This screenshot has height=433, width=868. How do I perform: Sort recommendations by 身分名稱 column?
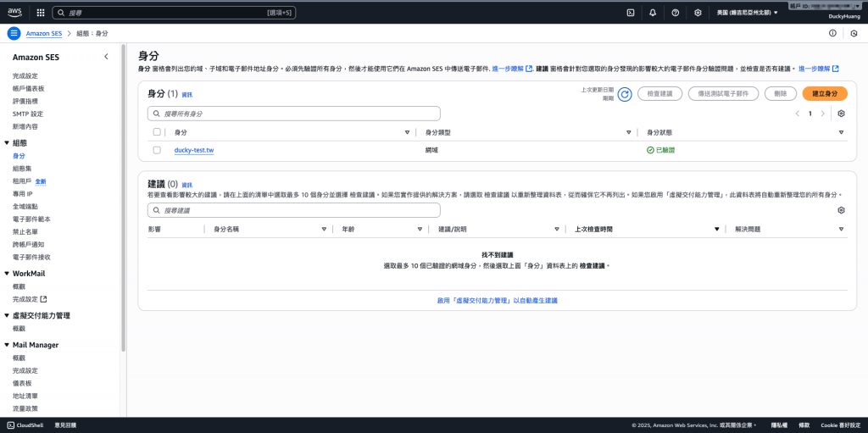[325, 229]
